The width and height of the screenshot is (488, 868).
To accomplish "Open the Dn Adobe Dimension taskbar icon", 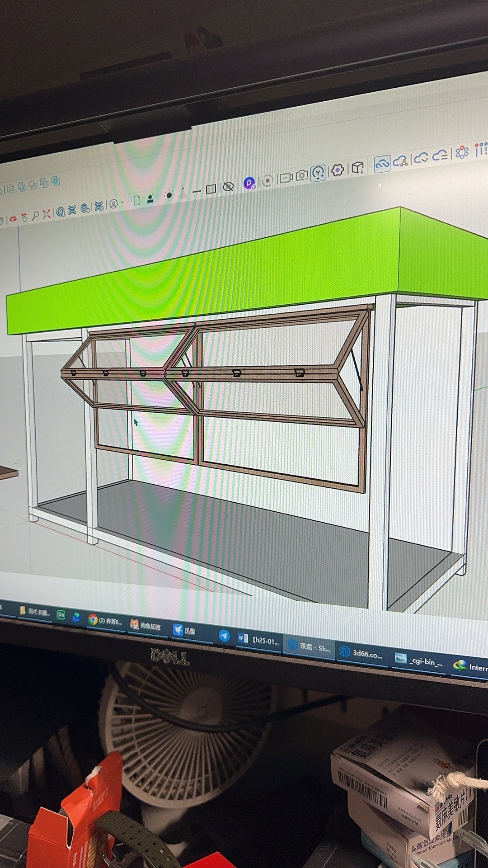I will point(61,615).
